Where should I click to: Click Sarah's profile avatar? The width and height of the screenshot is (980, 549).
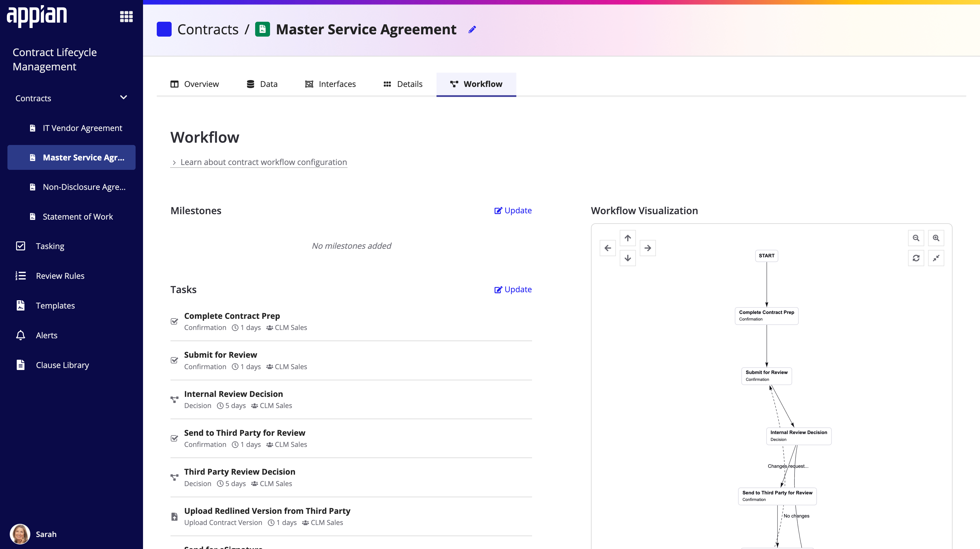pos(20,534)
